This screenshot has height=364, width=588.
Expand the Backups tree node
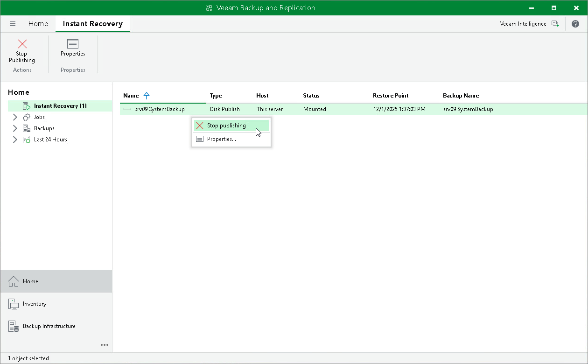(x=15, y=128)
